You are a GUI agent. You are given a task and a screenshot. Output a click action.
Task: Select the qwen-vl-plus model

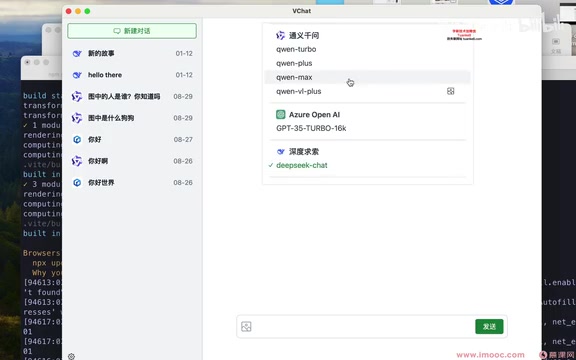367,91
